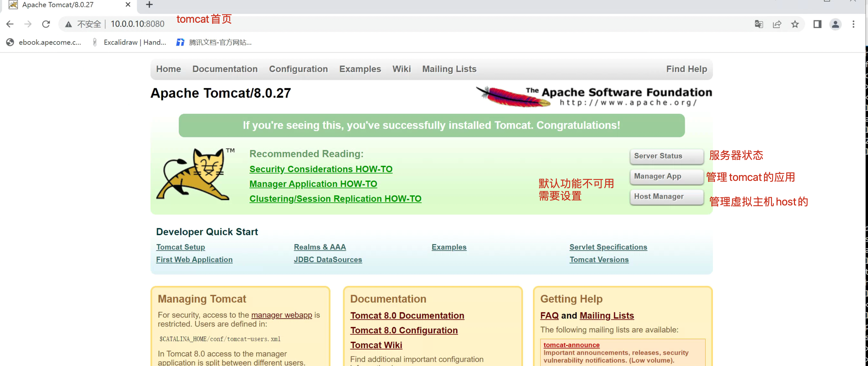868x366 pixels.
Task: Open Chrome three-dot menu
Action: (x=853, y=24)
